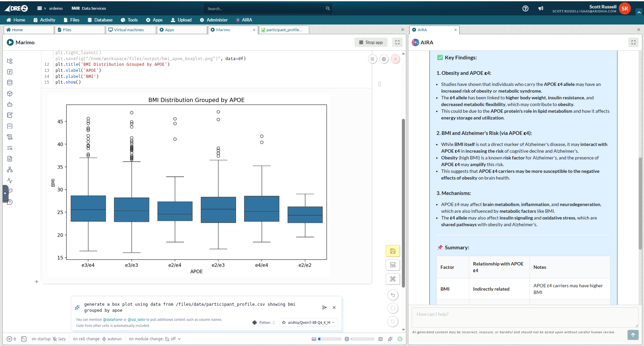
Task: Open the Database menu
Action: tap(100, 20)
